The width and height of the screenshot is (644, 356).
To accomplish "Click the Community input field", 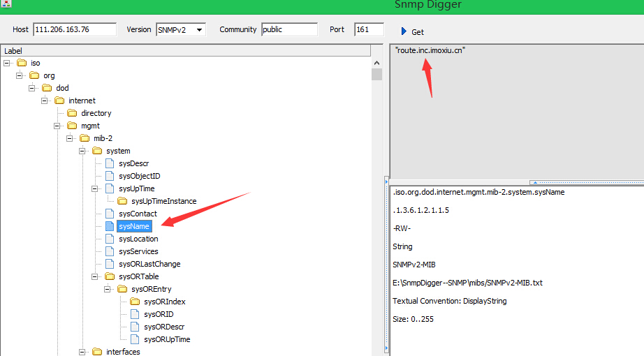I will click(x=290, y=29).
